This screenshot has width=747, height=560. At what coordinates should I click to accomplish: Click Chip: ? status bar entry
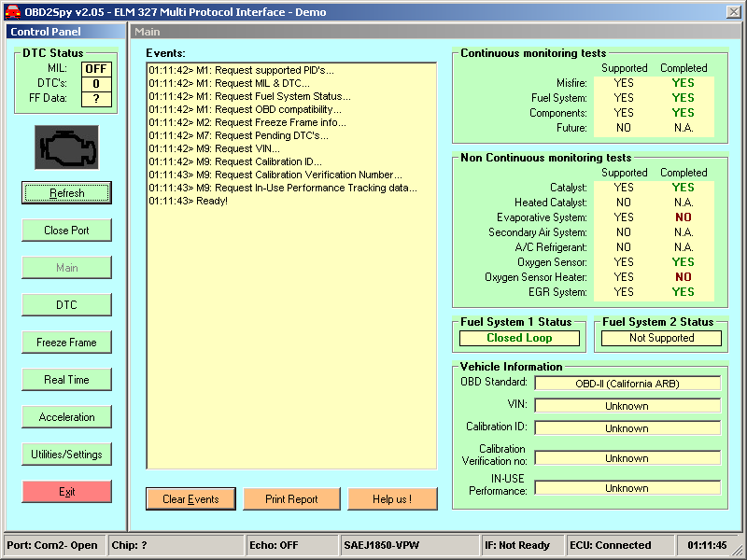[x=176, y=545]
